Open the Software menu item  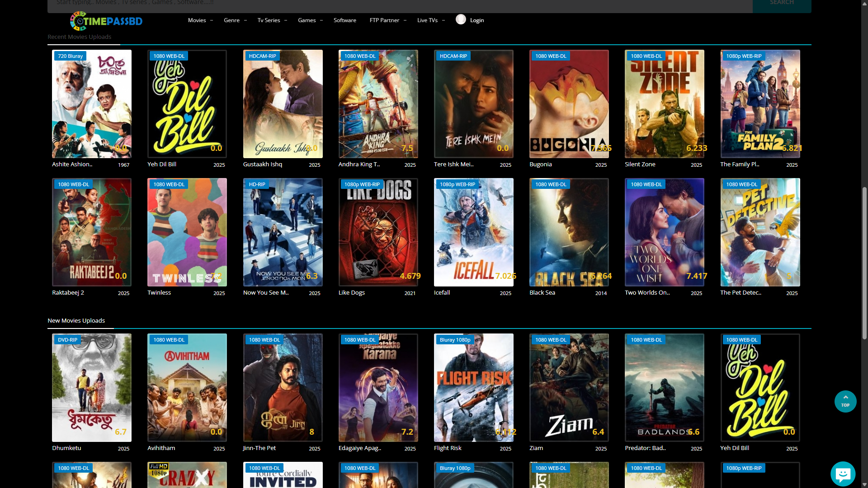344,20
